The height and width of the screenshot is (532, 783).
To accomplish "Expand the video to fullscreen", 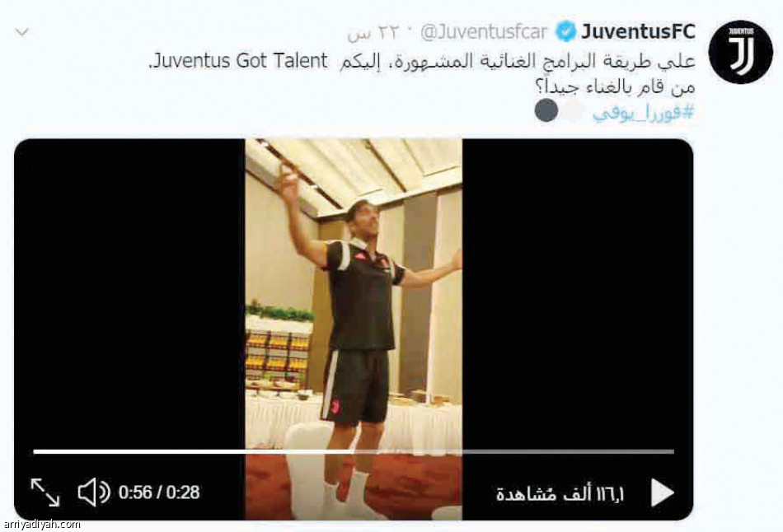I will point(45,492).
